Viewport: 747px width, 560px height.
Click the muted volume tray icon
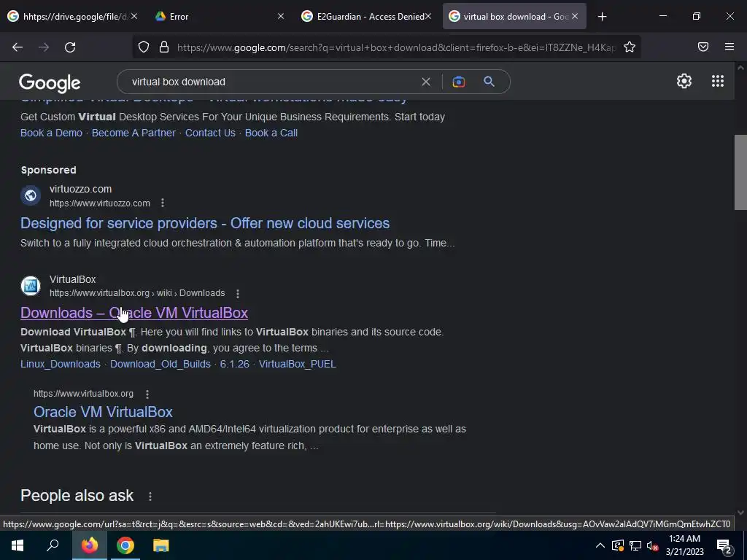[652, 545]
